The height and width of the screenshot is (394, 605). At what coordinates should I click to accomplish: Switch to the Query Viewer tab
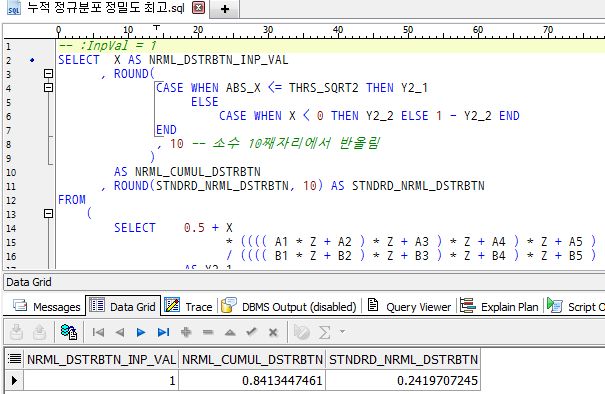point(409,306)
